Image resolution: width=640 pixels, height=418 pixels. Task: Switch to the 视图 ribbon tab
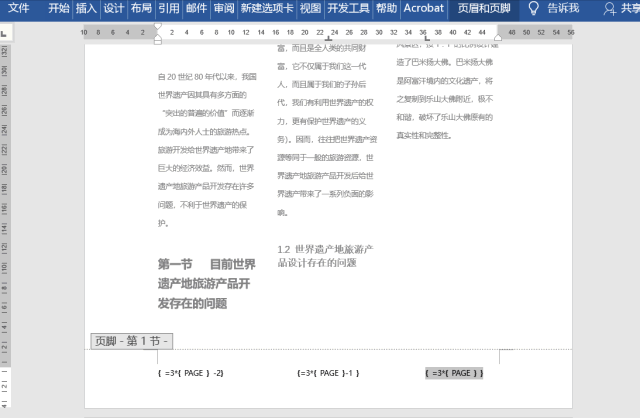click(310, 8)
